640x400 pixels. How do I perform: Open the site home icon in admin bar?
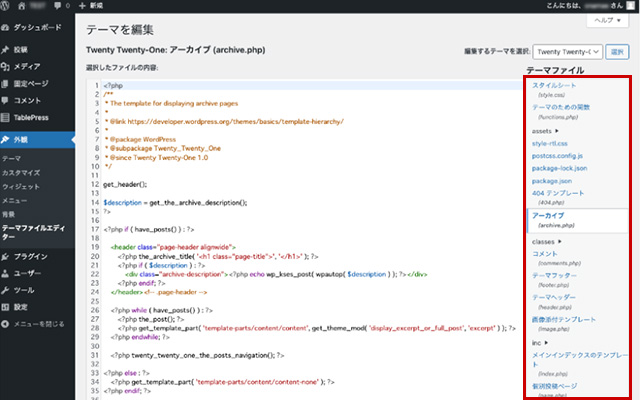22,6
